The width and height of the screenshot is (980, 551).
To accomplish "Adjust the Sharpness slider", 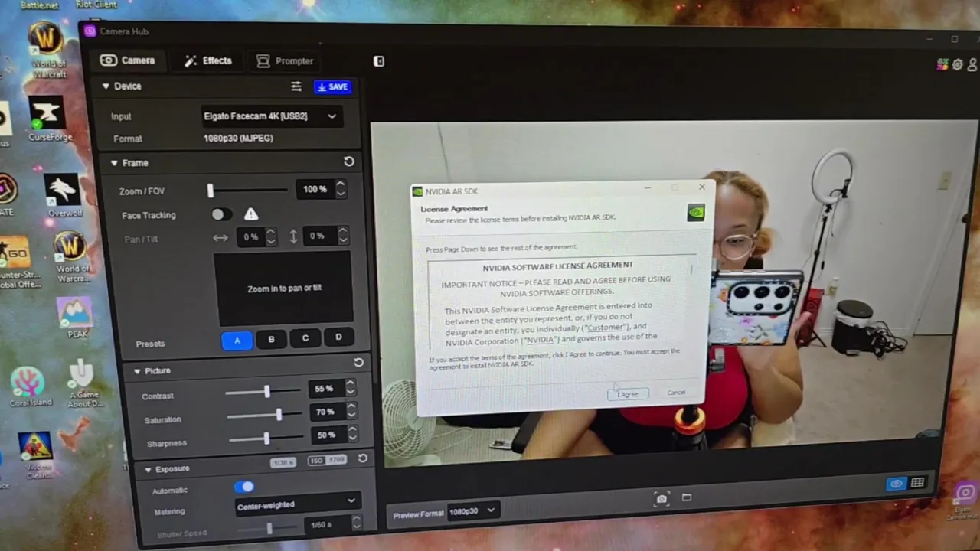I will pyautogui.click(x=266, y=439).
